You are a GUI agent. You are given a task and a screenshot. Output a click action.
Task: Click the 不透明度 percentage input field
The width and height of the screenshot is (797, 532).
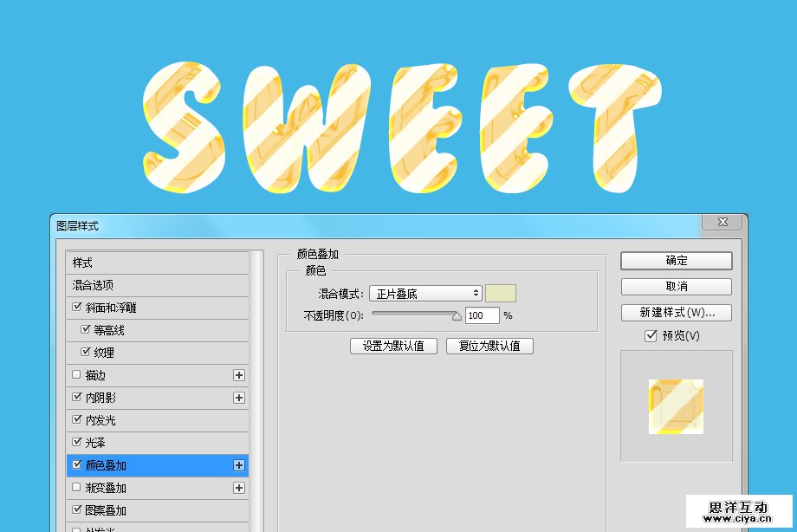point(483,315)
